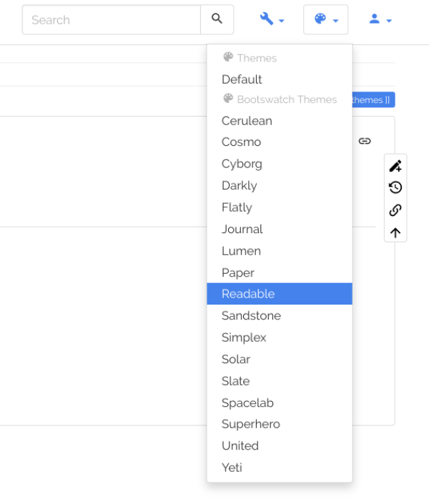The image size is (429, 504).
Task: Click the blue themes tag button
Action: [x=373, y=100]
